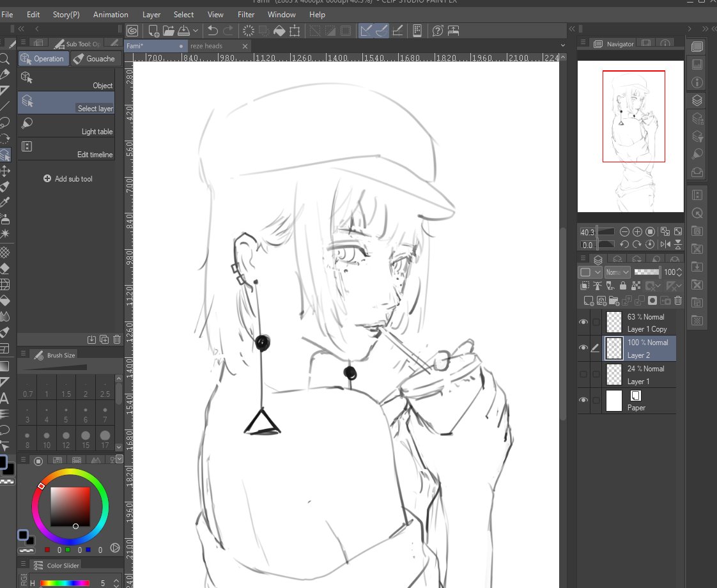Create new layer folder
The height and width of the screenshot is (588, 717).
(x=614, y=300)
